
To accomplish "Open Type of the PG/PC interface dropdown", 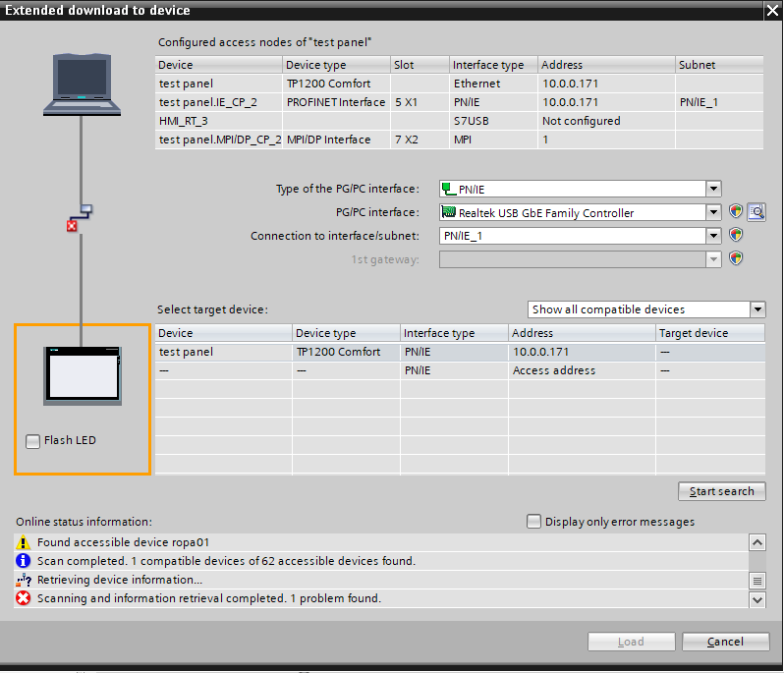I will (x=714, y=190).
